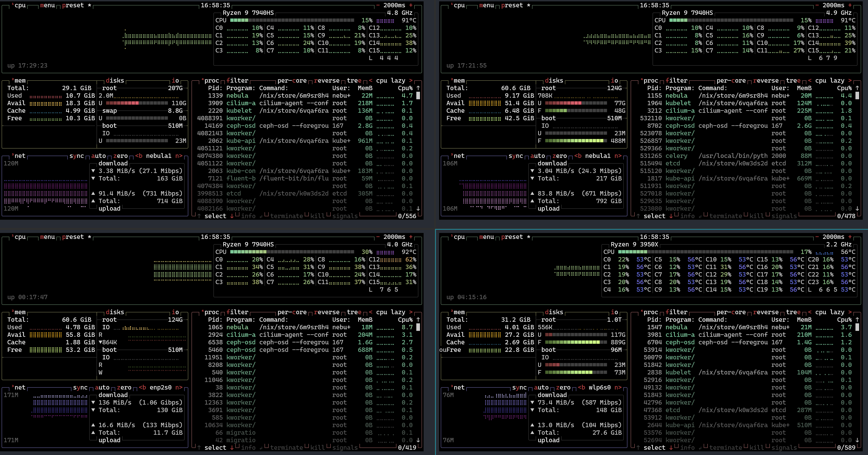Enable reverse process sorting
The height and width of the screenshot is (455, 868).
point(326,81)
